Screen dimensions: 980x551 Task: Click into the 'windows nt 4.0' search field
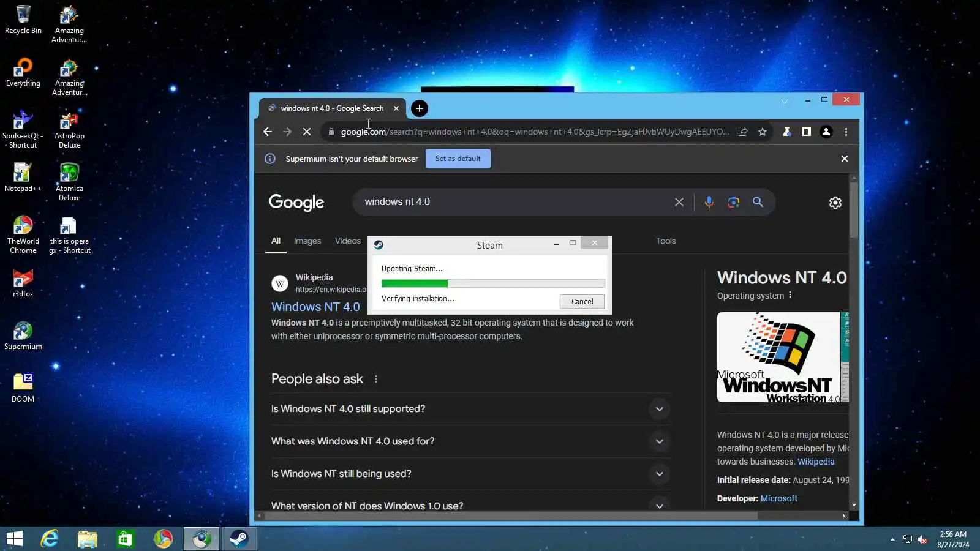click(514, 202)
